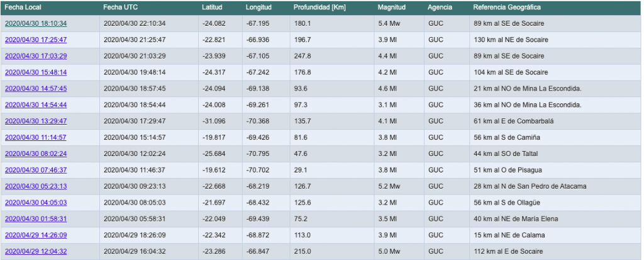644x260 pixels.
Task: Select the 5.4 Mw magnitude cell
Action: [389, 23]
